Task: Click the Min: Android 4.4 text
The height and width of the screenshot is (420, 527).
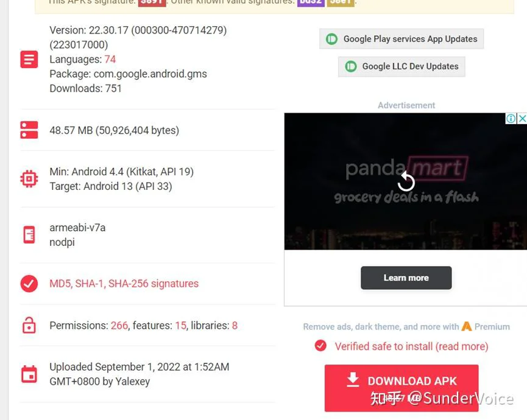Action: coord(121,172)
